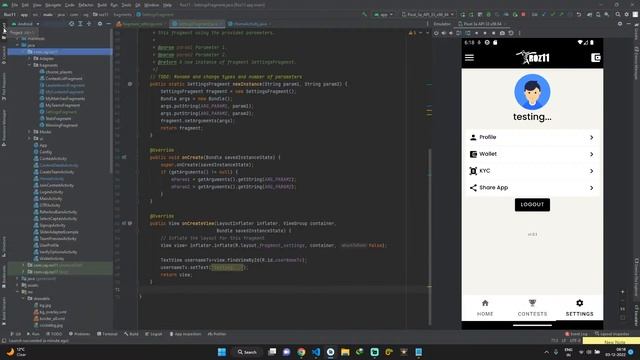This screenshot has width=640, height=360.
Task: Click the emulator screenshot camera icon
Action: (502, 33)
